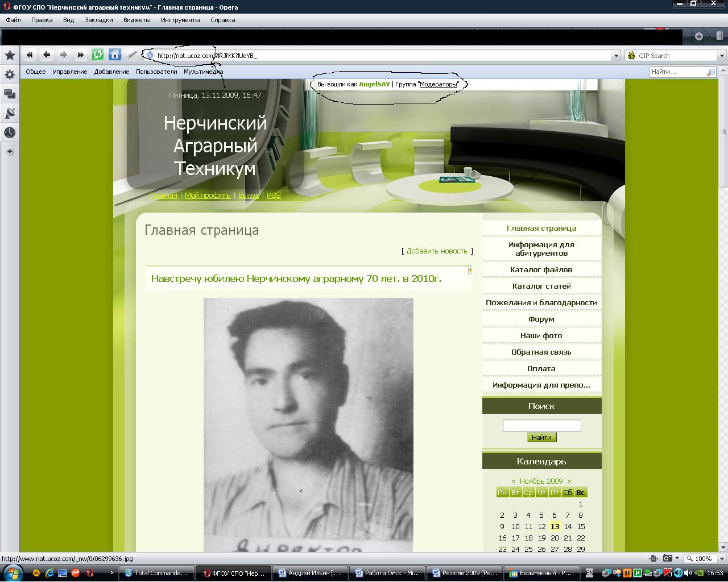The width and height of the screenshot is (728, 582).
Task: Click the Rewind navigation button
Action: pyautogui.click(x=30, y=55)
